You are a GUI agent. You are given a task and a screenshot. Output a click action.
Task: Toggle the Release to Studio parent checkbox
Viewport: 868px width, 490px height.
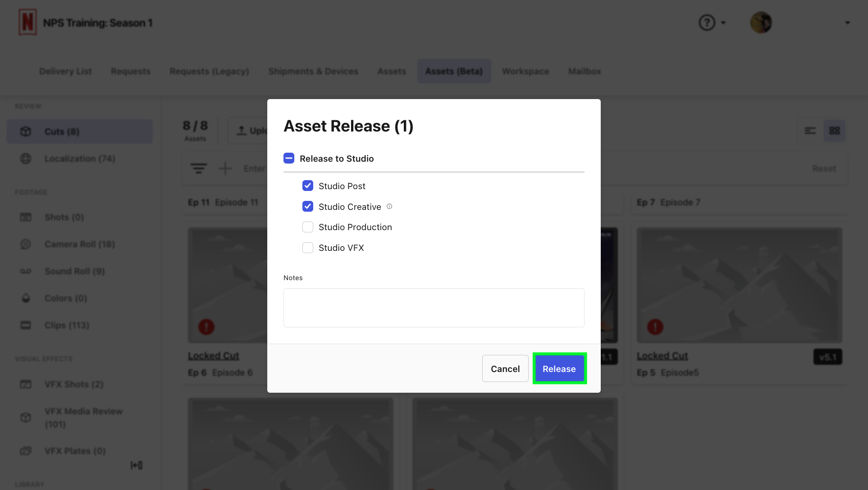click(x=289, y=158)
